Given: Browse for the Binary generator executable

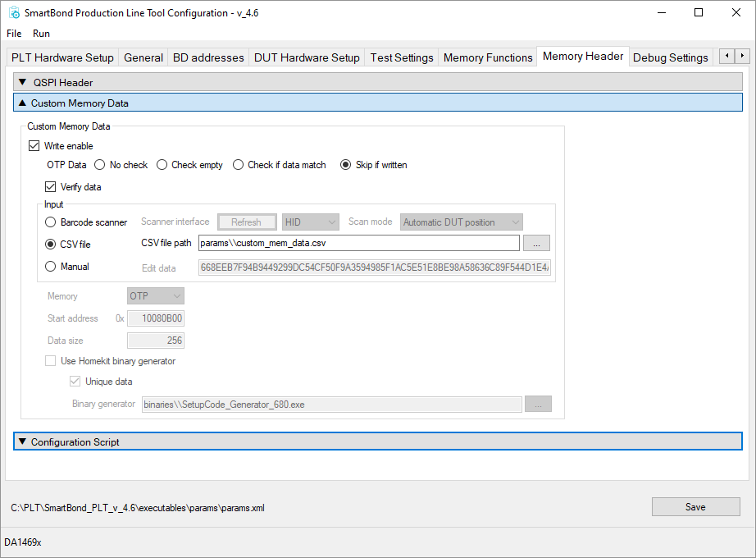Looking at the screenshot, I should (x=538, y=404).
